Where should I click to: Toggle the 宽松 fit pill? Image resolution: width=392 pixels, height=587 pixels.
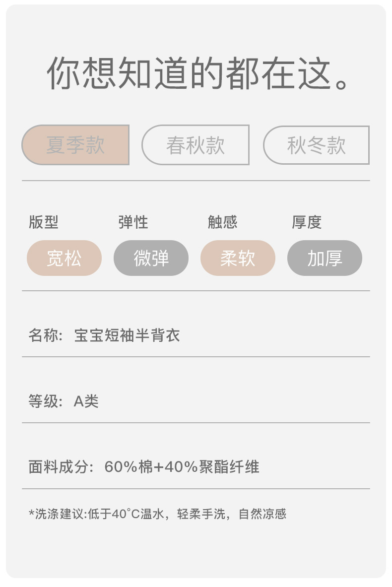tap(64, 258)
